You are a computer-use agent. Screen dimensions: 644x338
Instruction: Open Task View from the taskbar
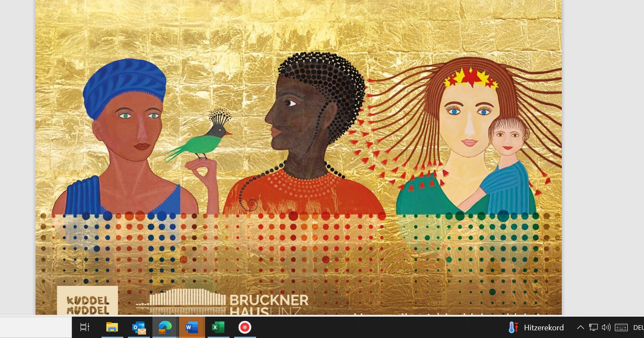(x=85, y=327)
